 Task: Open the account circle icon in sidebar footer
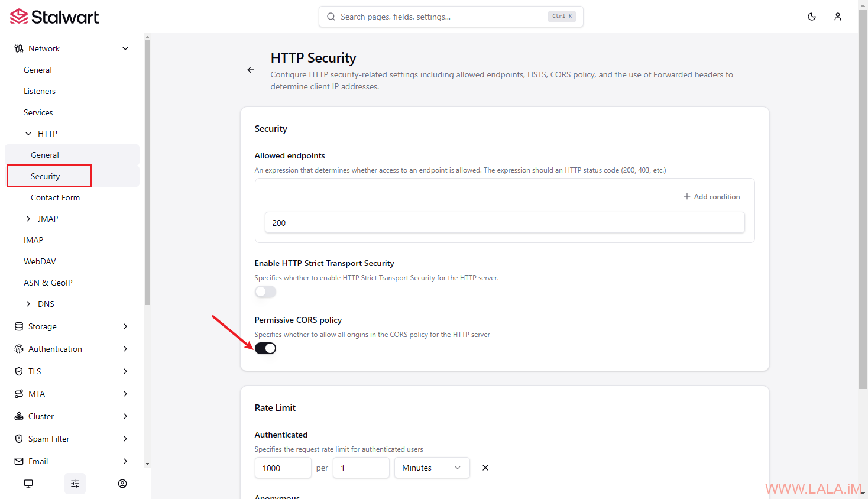click(x=122, y=484)
